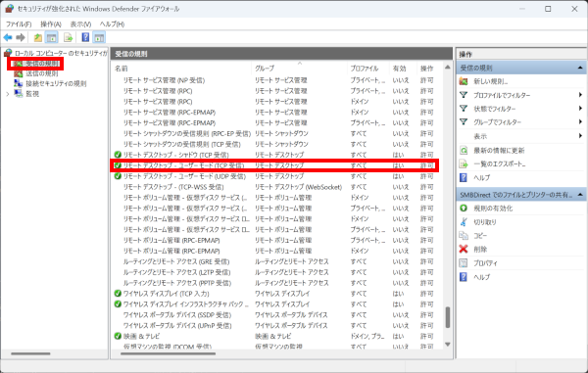The height and width of the screenshot is (373, 588).
Task: Click the 監視 tree icon
Action: pos(19,93)
